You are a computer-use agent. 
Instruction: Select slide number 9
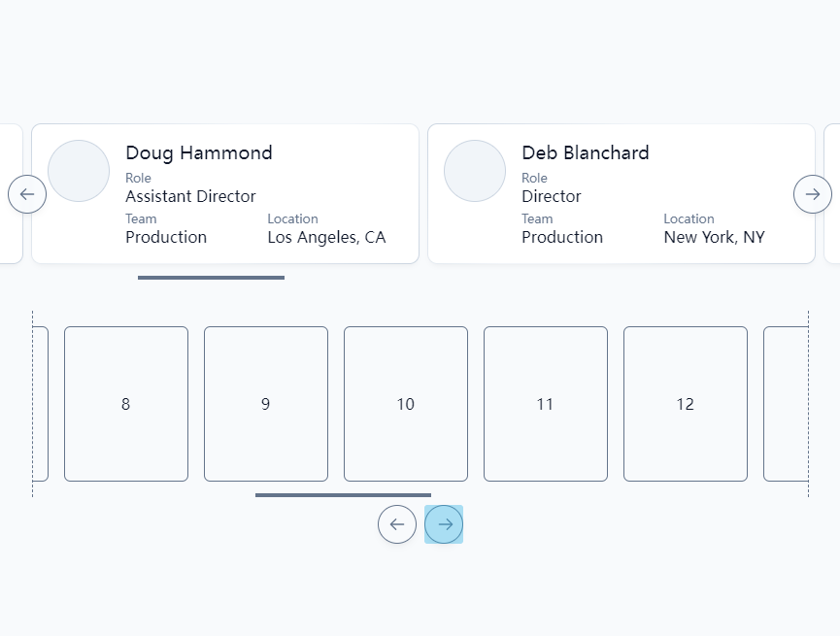[266, 404]
